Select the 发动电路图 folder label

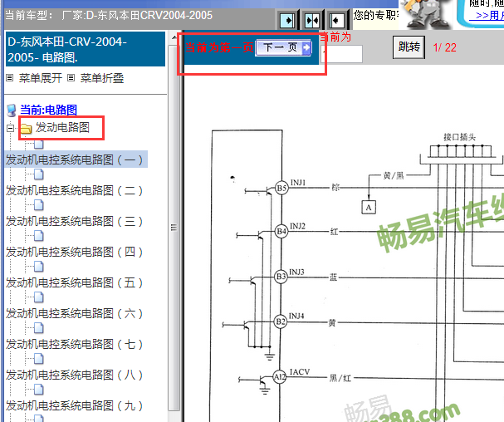pyautogui.click(x=62, y=127)
